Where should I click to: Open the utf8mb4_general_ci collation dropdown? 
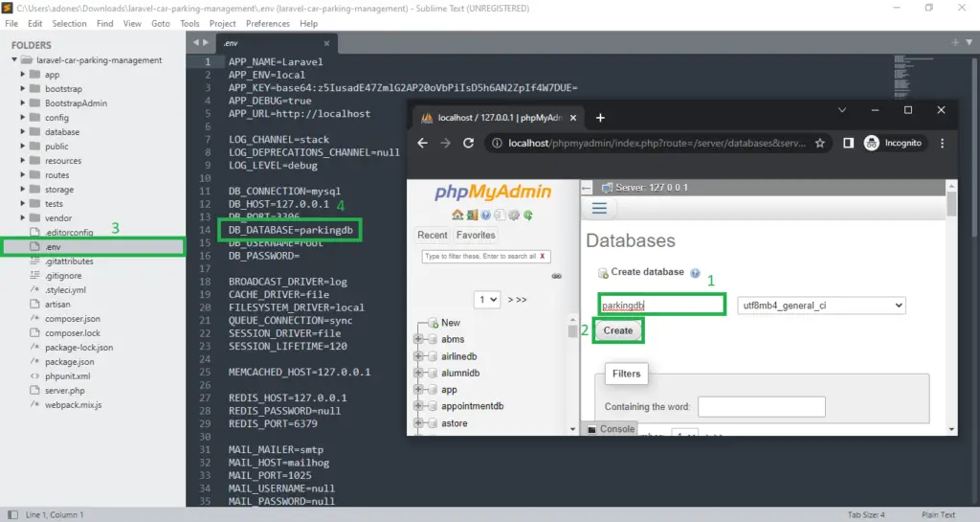tap(821, 306)
